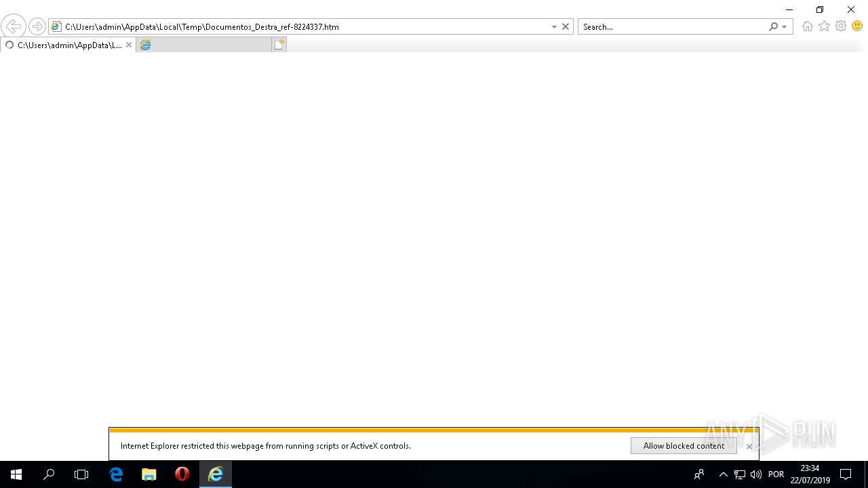Minimize the Internet Explorer window
The height and width of the screenshot is (488, 868).
coord(789,9)
